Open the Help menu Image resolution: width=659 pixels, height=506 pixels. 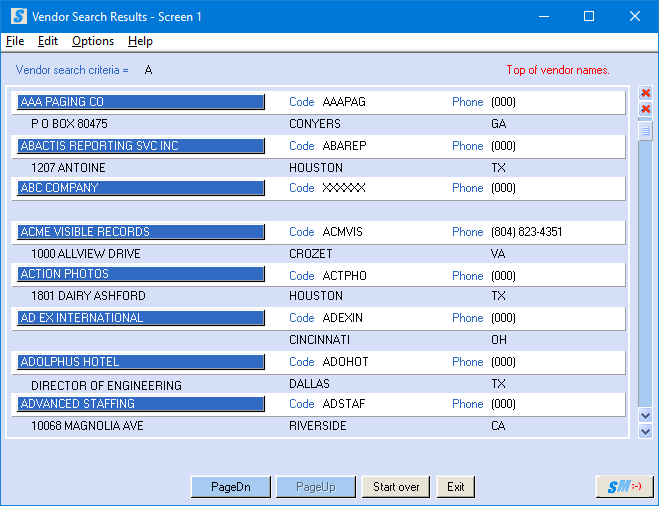coord(140,41)
